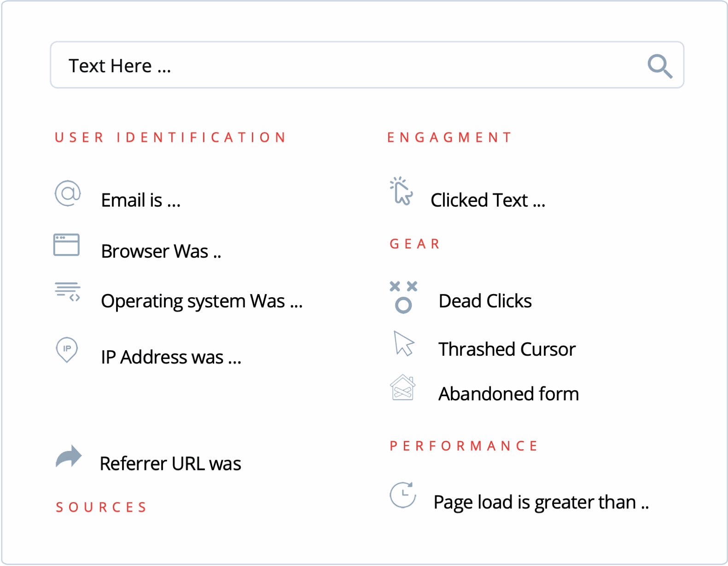
Task: Click the thrashed cursor arrow icon
Action: pyautogui.click(x=404, y=344)
